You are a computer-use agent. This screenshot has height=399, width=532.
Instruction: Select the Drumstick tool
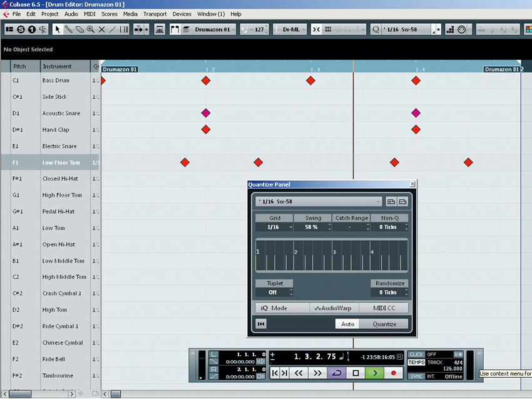pyautogui.click(x=69, y=29)
